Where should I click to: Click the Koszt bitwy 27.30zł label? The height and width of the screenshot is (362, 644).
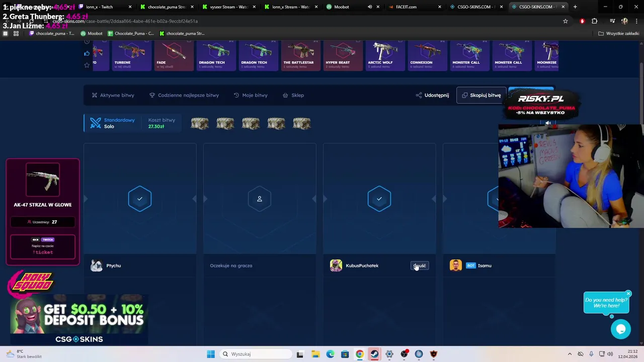click(162, 123)
